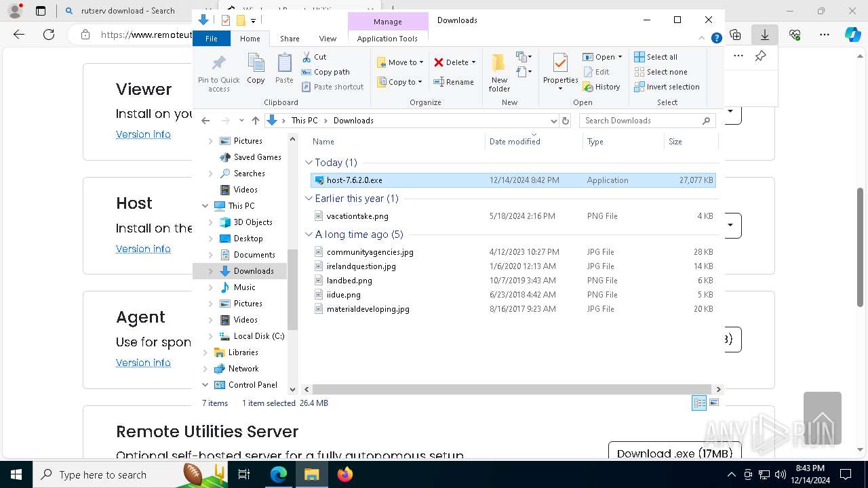The height and width of the screenshot is (488, 868).
Task: Switch to large icons view layout
Action: pos(713,403)
